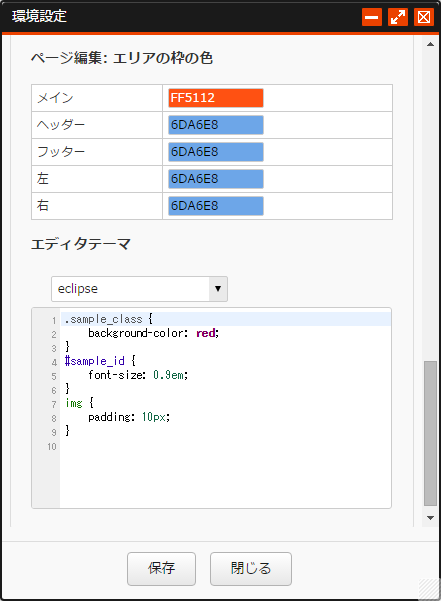Click the フッター row label
441x601 pixels.
(x=61, y=152)
